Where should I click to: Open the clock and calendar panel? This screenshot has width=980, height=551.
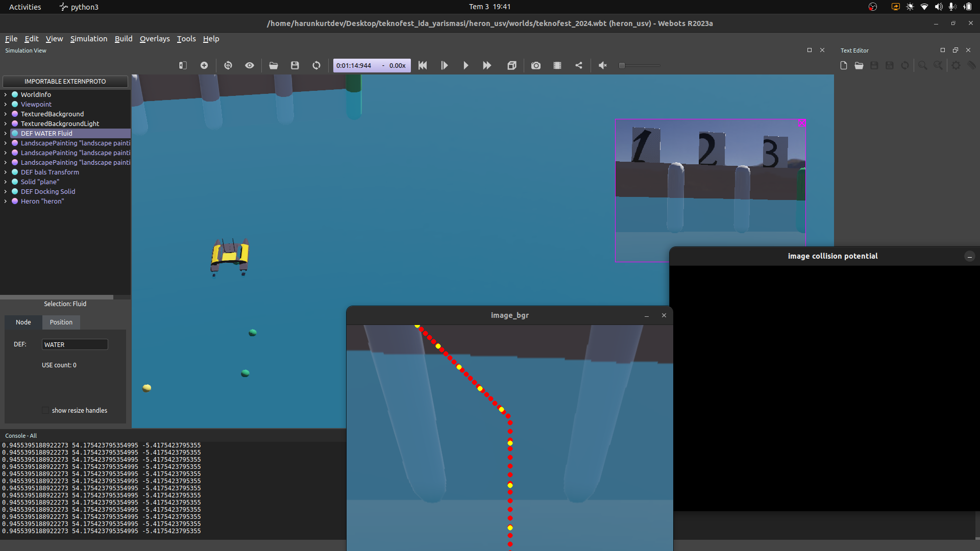pyautogui.click(x=490, y=7)
